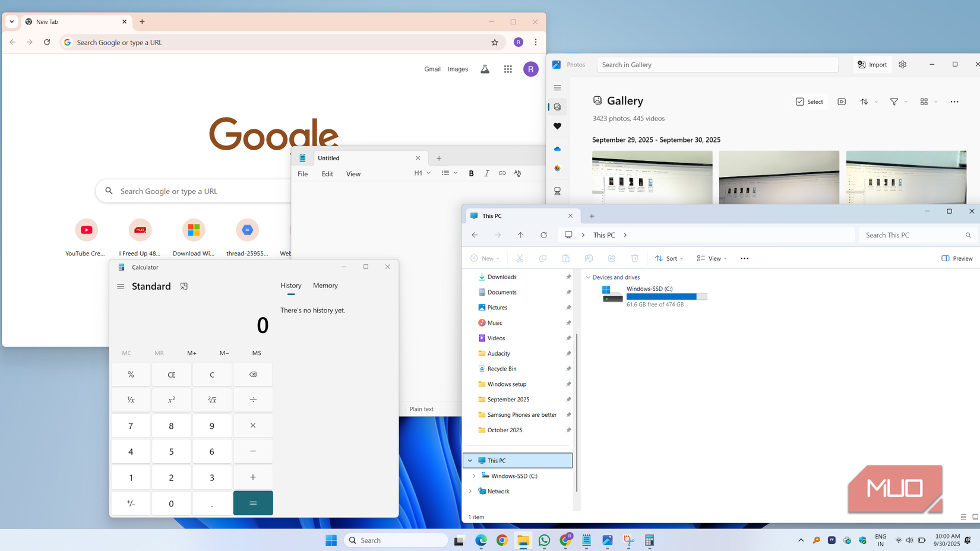Click the Import icon button in Photos
Screen dimensions: 980x551
point(872,65)
